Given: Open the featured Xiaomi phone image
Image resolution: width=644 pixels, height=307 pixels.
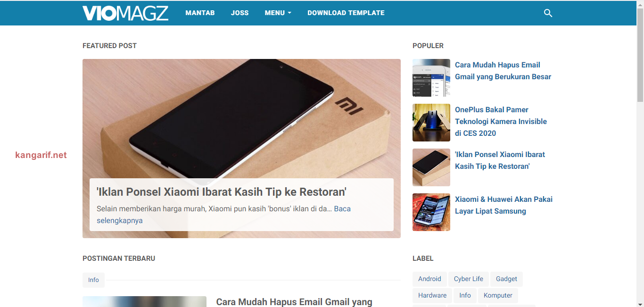Looking at the screenshot, I should point(241,118).
